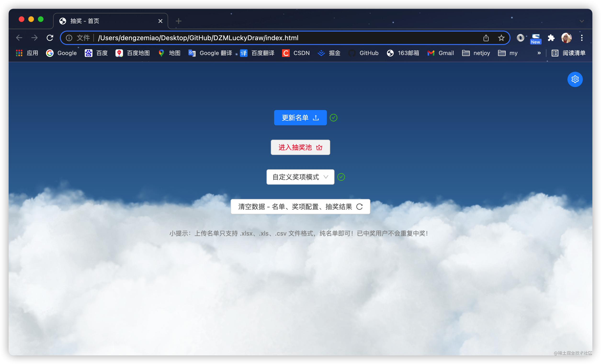
Task: Go back in browser history
Action: pos(19,38)
